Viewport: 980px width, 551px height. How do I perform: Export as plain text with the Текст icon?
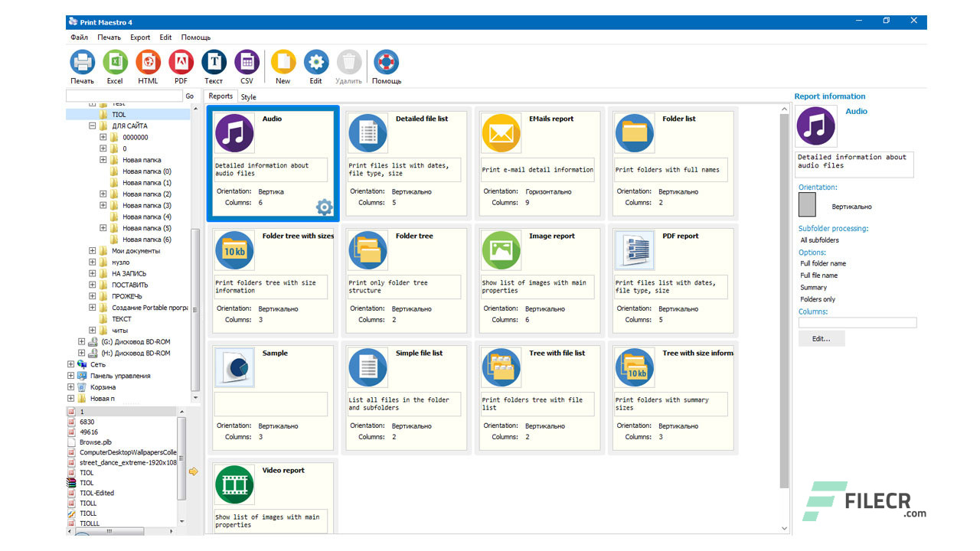pos(214,62)
